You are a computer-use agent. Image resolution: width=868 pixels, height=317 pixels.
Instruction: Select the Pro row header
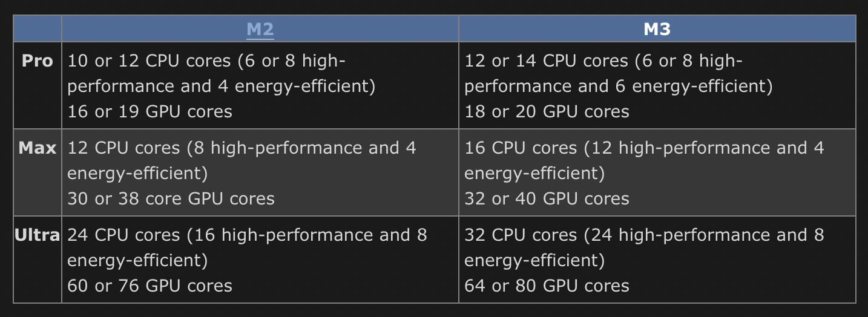38,61
